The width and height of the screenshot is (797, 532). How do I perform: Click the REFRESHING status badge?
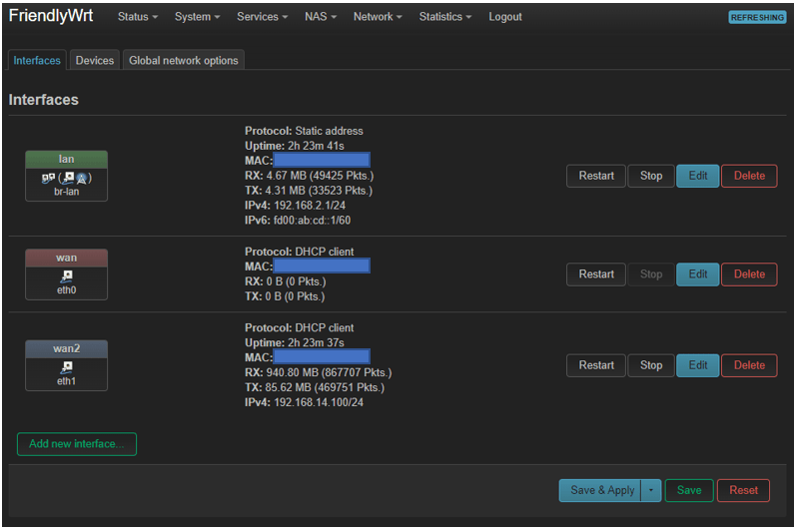pyautogui.click(x=757, y=18)
